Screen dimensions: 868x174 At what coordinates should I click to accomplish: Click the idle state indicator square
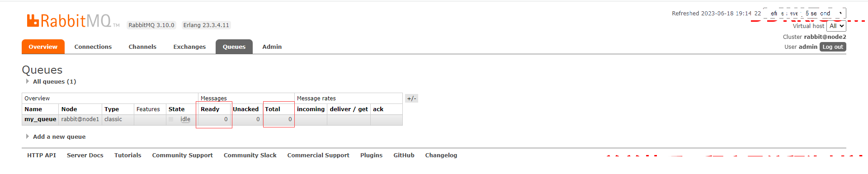(171, 119)
